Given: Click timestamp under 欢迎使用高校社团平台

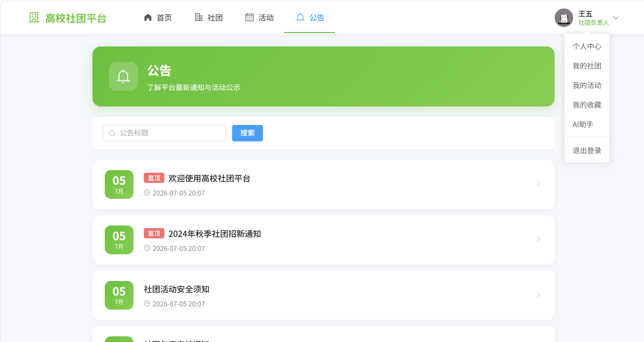Looking at the screenshot, I should (179, 193).
